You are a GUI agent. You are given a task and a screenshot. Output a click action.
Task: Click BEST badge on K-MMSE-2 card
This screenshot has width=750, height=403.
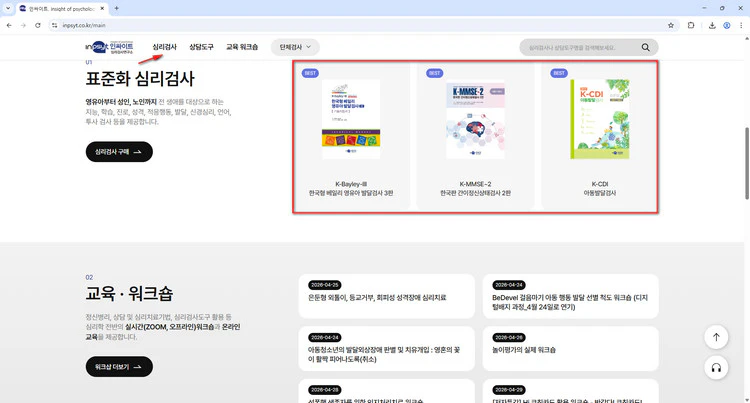(x=434, y=73)
